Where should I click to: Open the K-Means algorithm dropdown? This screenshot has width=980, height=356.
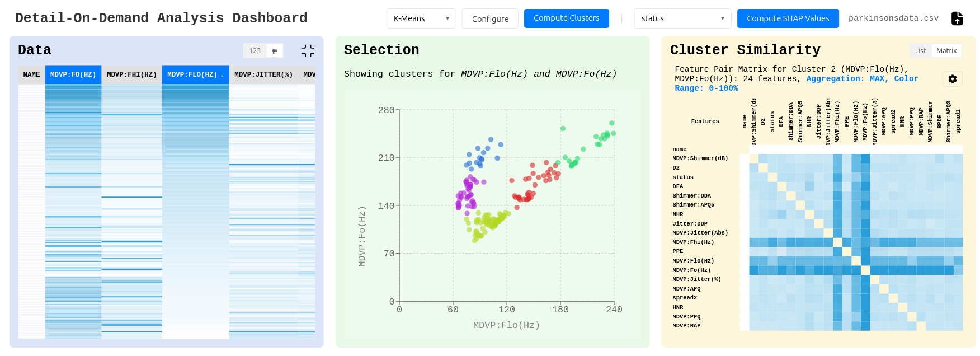pyautogui.click(x=421, y=18)
